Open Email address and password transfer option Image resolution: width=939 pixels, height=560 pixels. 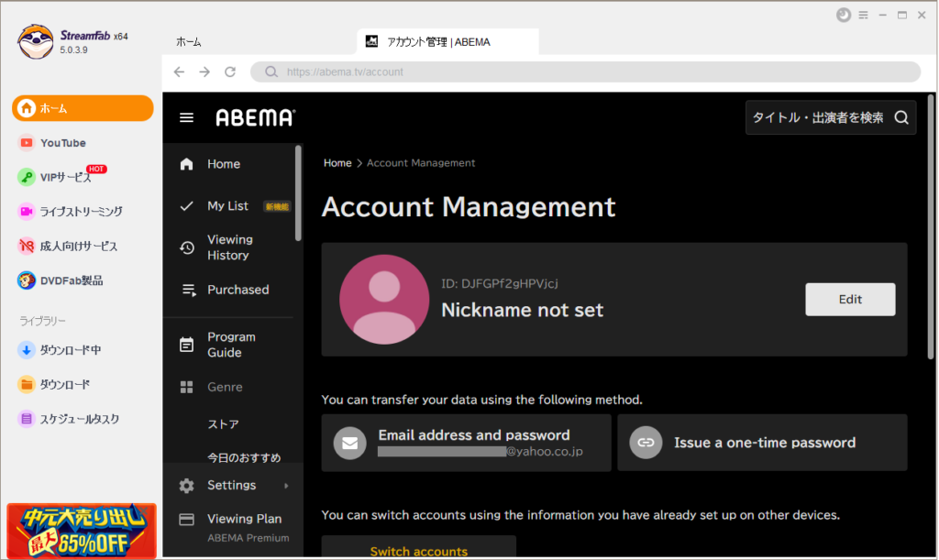tap(466, 443)
